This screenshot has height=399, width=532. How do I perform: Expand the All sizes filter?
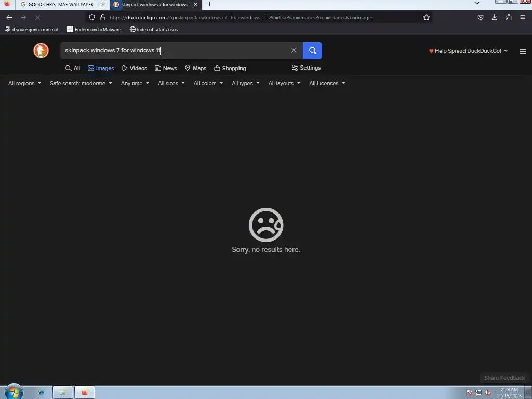point(171,83)
